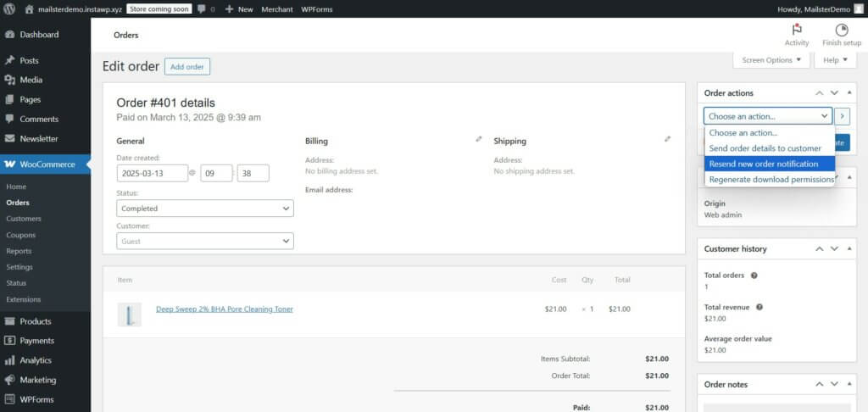Edit shipping address pencil icon

tap(667, 139)
